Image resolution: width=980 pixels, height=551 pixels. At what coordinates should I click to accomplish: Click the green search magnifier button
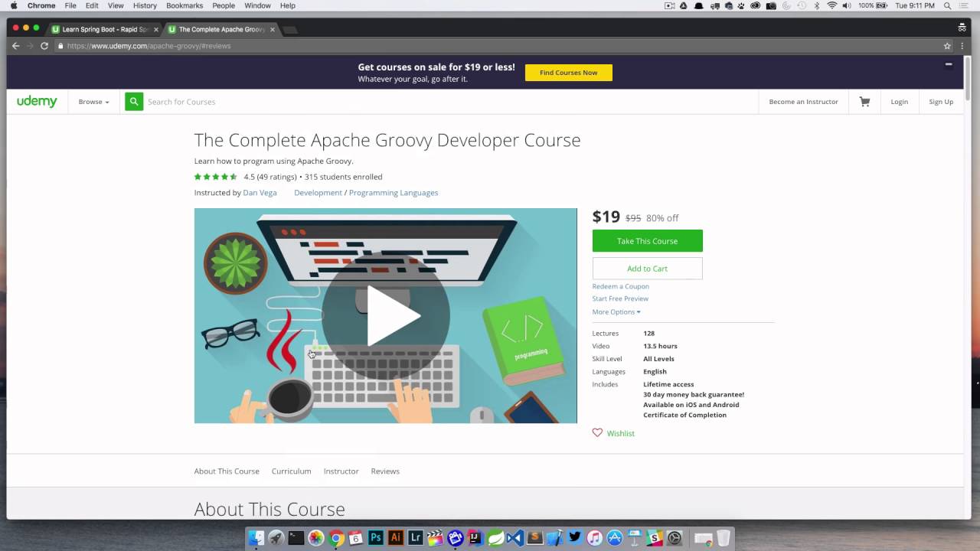134,101
